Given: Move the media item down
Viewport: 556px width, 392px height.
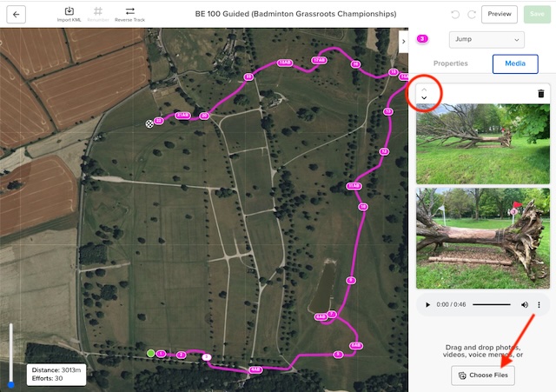Looking at the screenshot, I should point(424,98).
